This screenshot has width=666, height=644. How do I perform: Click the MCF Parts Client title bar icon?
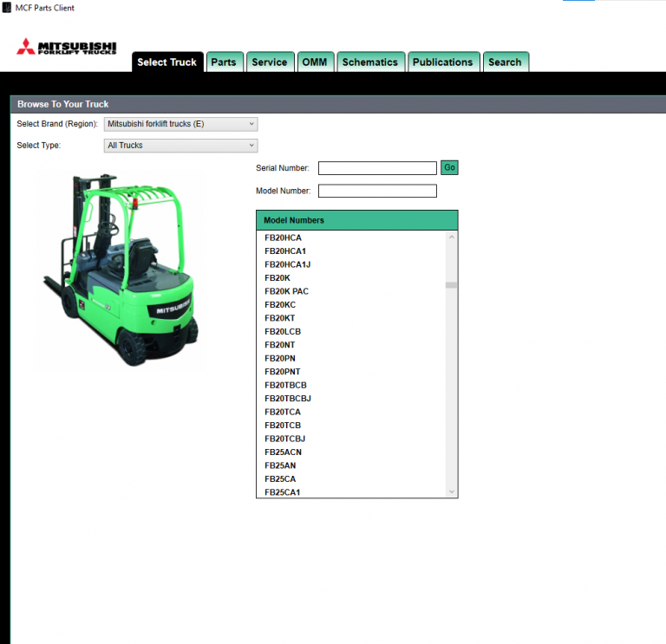pos(7,8)
